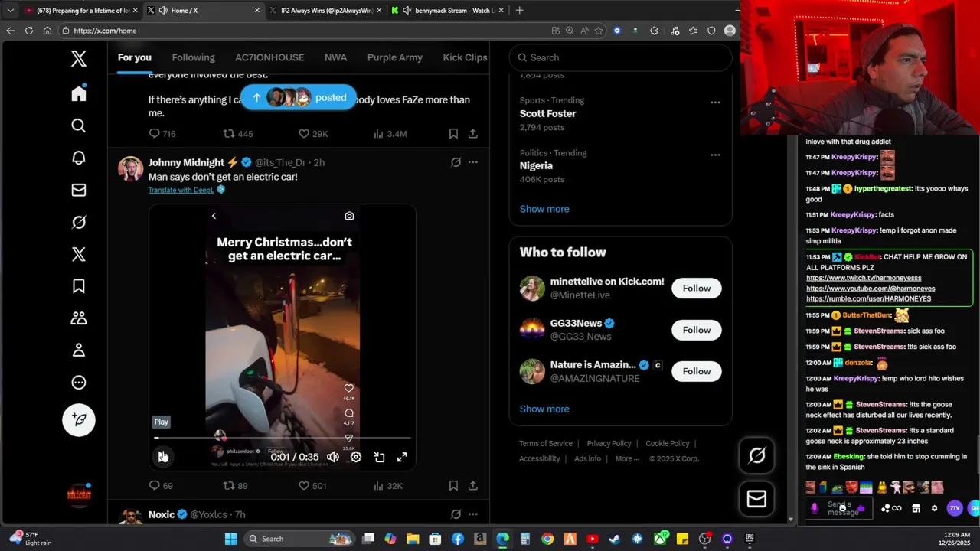This screenshot has width=980, height=551.
Task: Open Steam in Windows taskbar
Action: tap(615, 539)
